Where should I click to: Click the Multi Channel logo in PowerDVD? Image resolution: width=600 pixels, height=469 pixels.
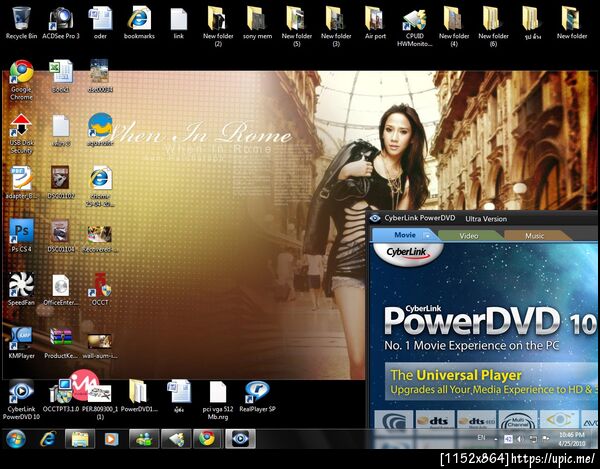pyautogui.click(x=518, y=421)
